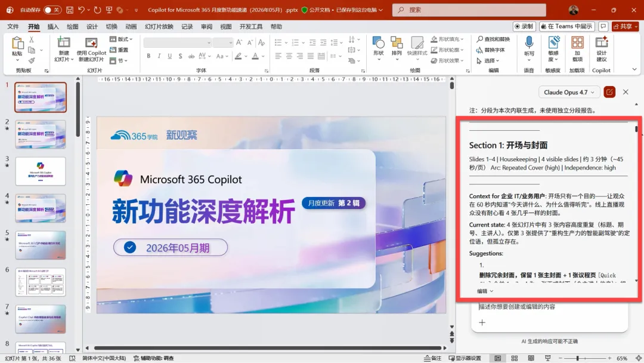Click the Designer suggestions (设计建议) icon
Image resolution: width=644 pixels, height=363 pixels.
[x=601, y=42]
